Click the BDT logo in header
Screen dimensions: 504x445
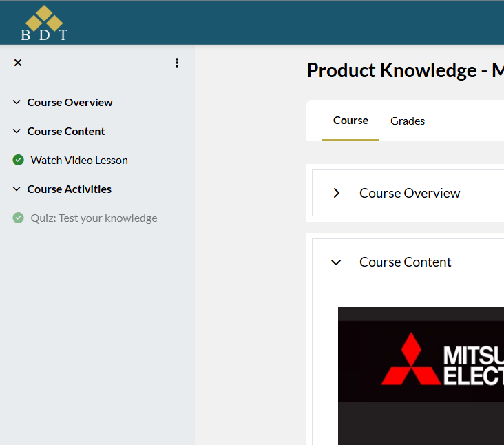click(44, 23)
